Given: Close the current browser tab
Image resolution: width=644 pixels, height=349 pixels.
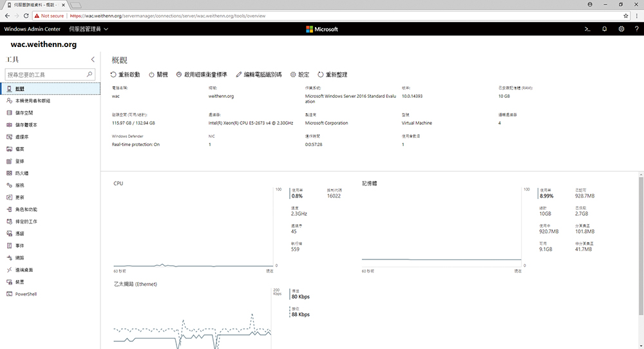Looking at the screenshot, I should pyautogui.click(x=63, y=5).
